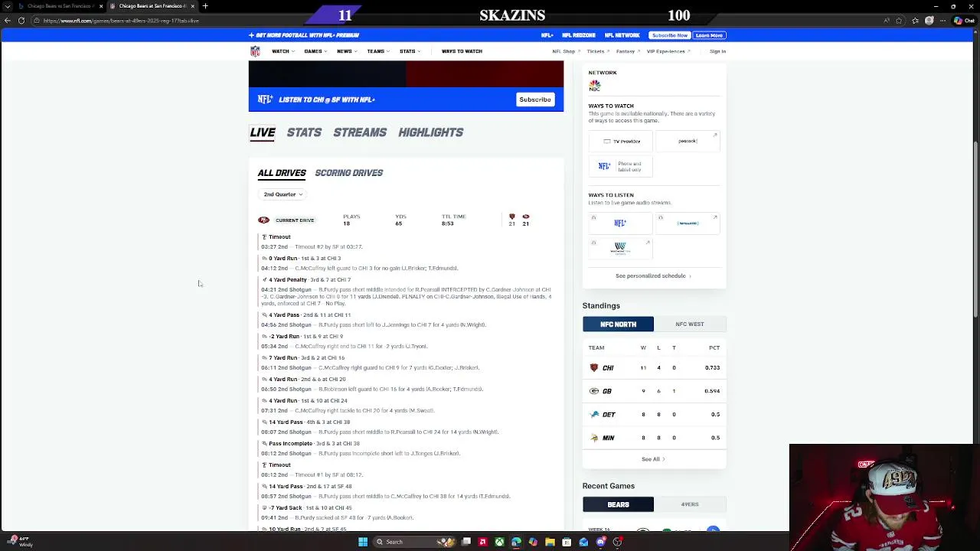Viewport: 980px width, 551px height.
Task: Open Westwood One audio stream option
Action: (621, 248)
